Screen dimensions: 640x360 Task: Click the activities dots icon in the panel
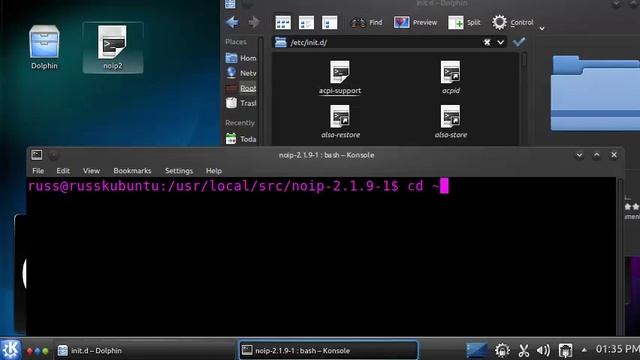click(x=37, y=351)
